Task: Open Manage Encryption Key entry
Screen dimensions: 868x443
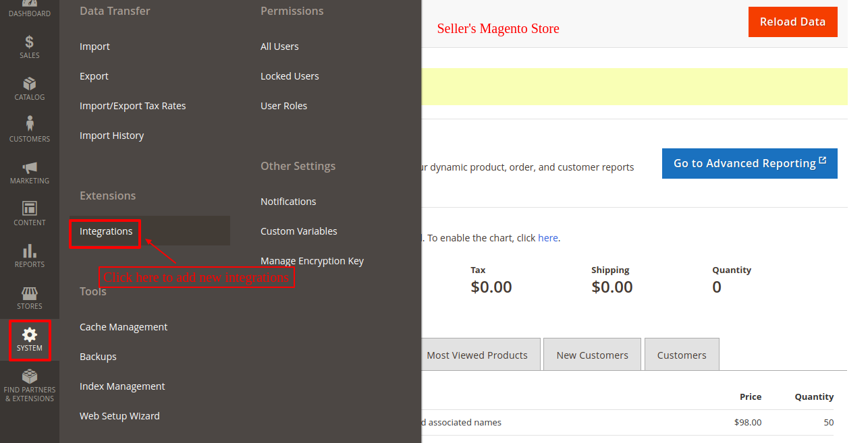Action: (x=312, y=261)
